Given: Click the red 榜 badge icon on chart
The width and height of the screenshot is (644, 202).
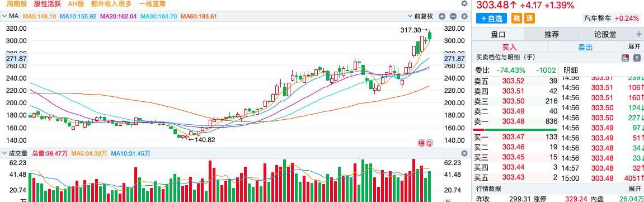Looking at the screenshot, I should [x=421, y=143].
